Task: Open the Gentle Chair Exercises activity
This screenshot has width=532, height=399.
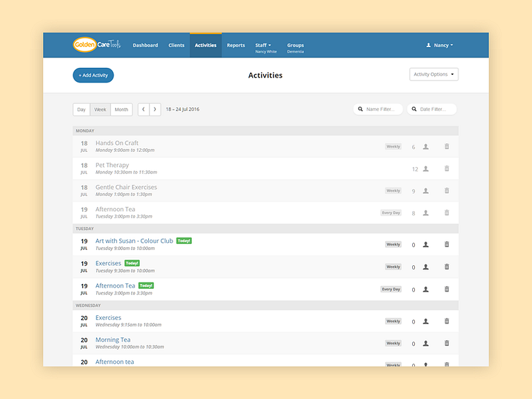Action: point(126,187)
